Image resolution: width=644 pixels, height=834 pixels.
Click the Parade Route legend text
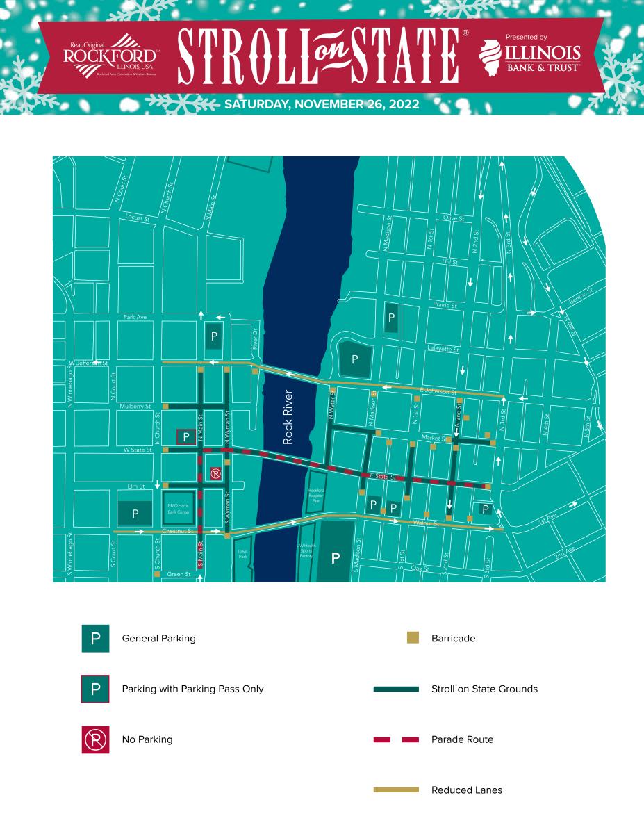click(x=462, y=739)
